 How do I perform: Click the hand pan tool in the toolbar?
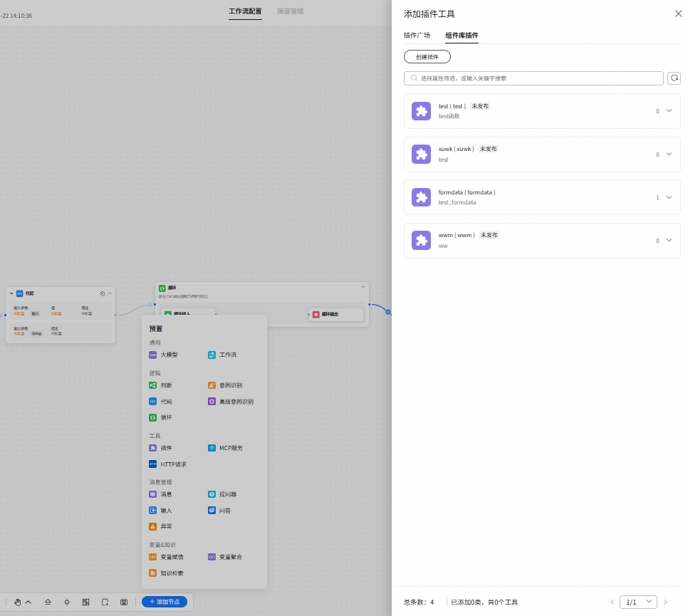[x=18, y=602]
